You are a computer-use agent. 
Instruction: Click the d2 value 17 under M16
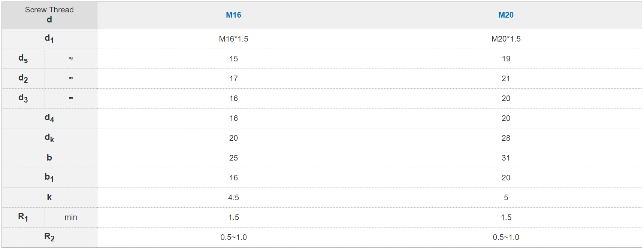click(233, 79)
